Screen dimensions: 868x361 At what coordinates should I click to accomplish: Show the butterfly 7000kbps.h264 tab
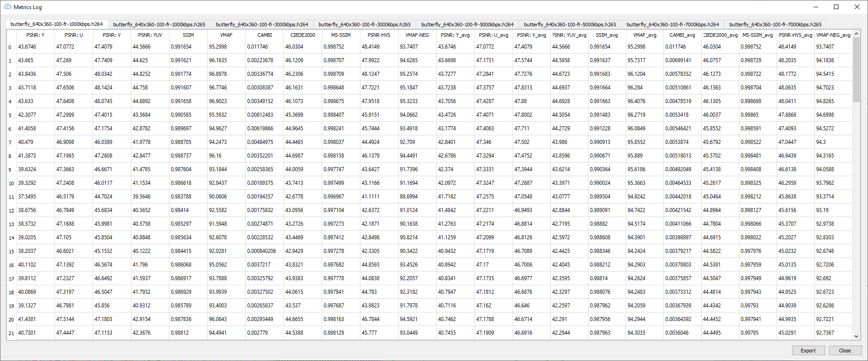pyautogui.click(x=673, y=25)
